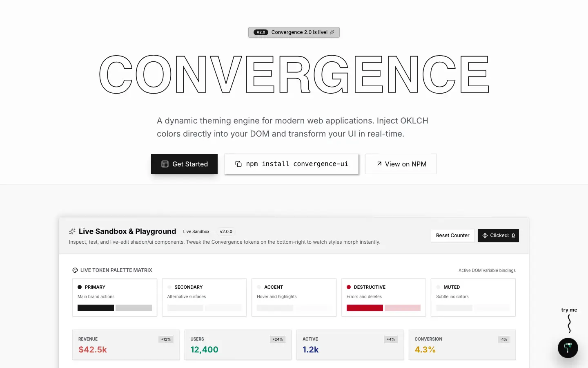Screen dimensions: 588x368
Task: Click the sparkle icon beside Live Sandbox & Playground
Action: (x=72, y=231)
